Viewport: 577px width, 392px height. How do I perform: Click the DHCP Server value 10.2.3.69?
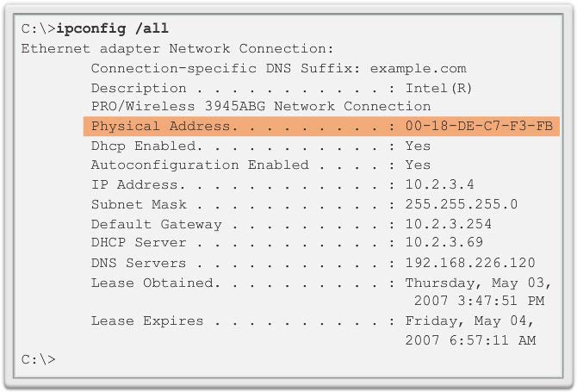pos(444,243)
